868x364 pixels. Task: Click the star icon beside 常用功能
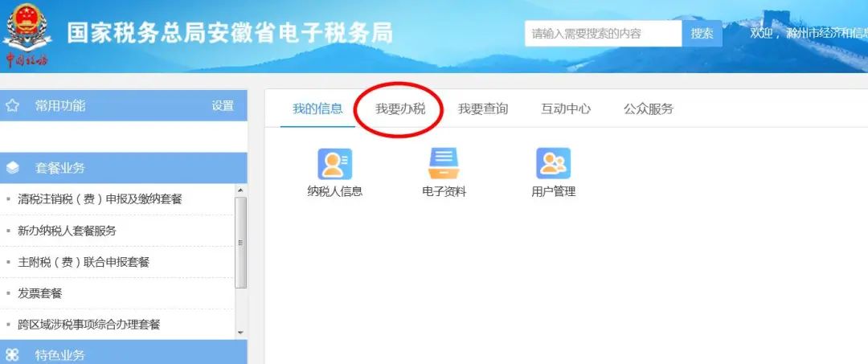pos(12,105)
